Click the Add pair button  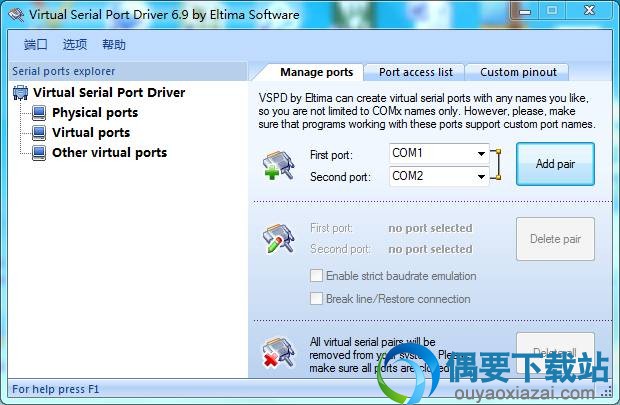pos(555,164)
